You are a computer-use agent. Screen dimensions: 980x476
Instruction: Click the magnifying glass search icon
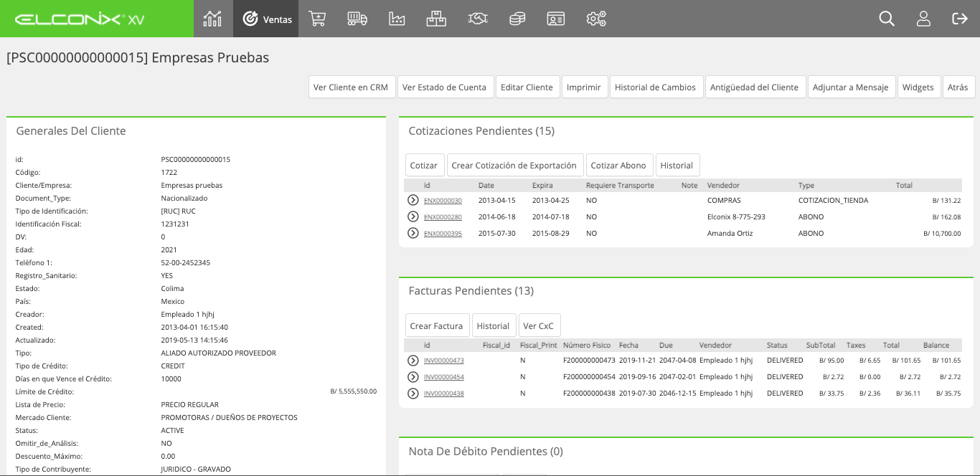pyautogui.click(x=887, y=19)
